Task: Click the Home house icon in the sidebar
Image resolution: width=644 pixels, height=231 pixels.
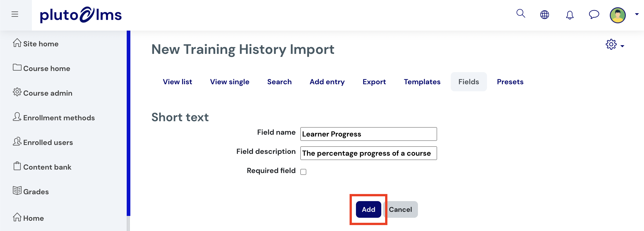Action: (17, 217)
